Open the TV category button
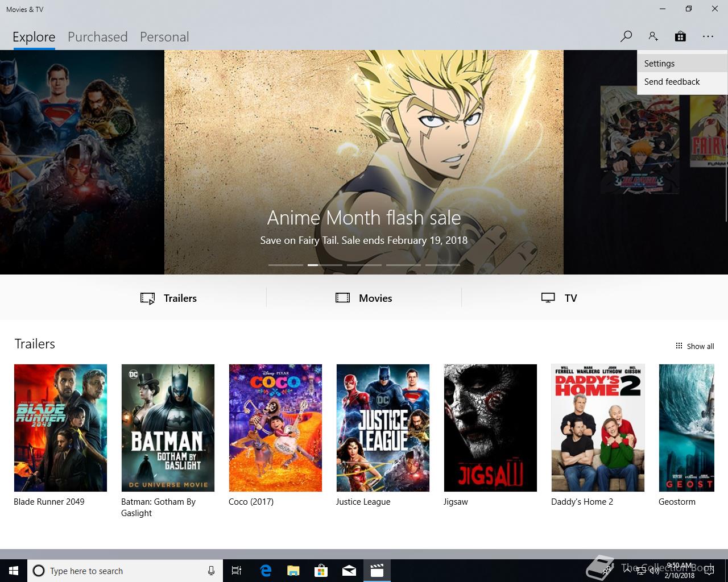 pos(559,298)
